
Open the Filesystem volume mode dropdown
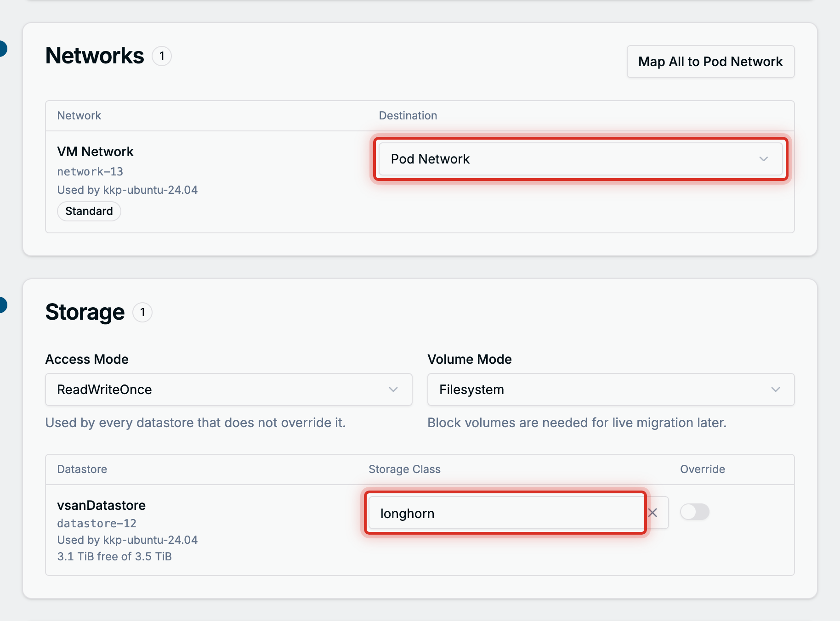[611, 390]
